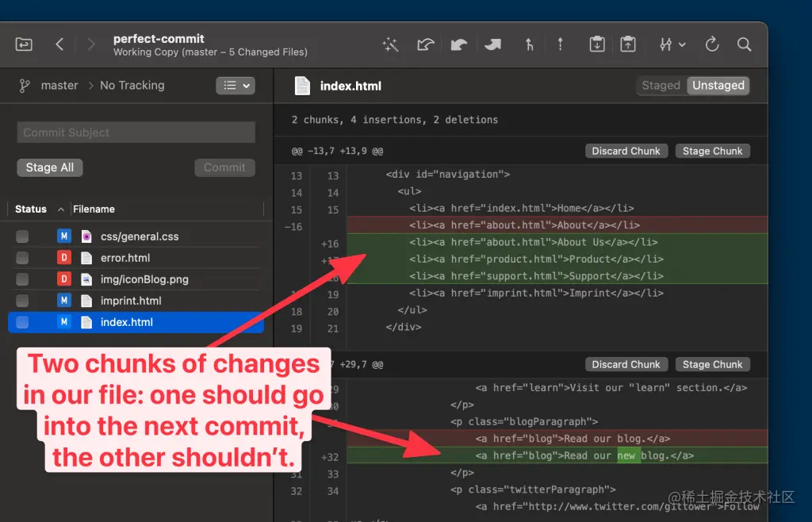Sort by the Status column header

(31, 209)
